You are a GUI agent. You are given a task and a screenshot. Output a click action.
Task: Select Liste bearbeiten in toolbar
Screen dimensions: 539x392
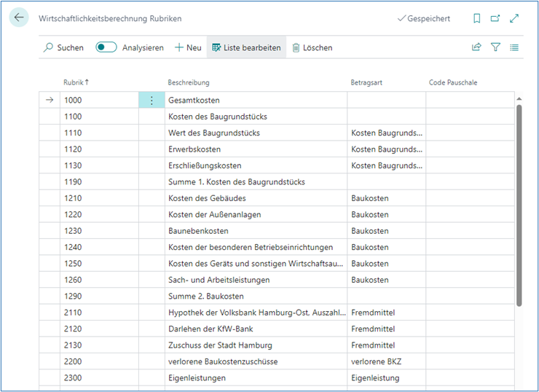246,47
